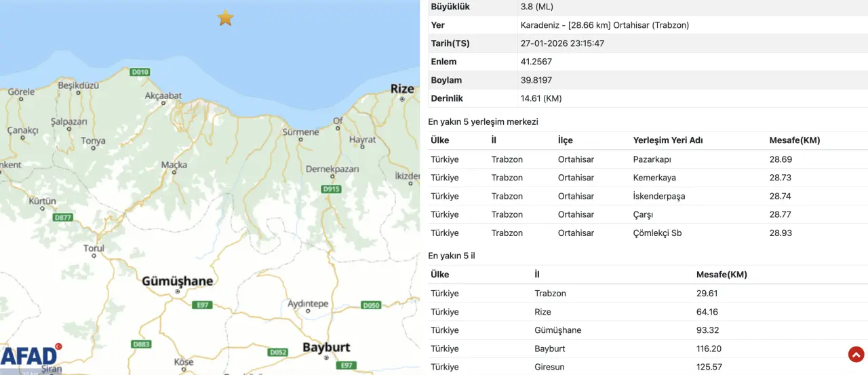The width and height of the screenshot is (868, 375).
Task: Click the Yerleşim Yeri Adı column header
Action: pos(667,140)
